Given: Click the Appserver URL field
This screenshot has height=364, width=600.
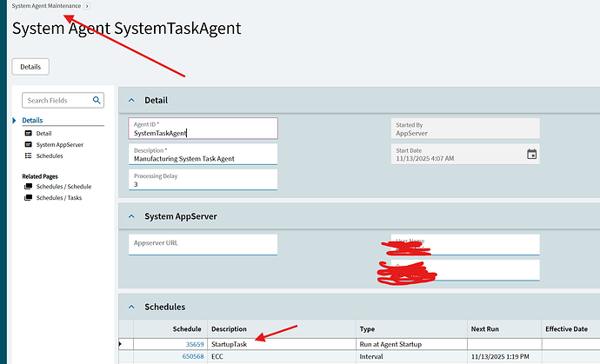Looking at the screenshot, I should tap(203, 245).
